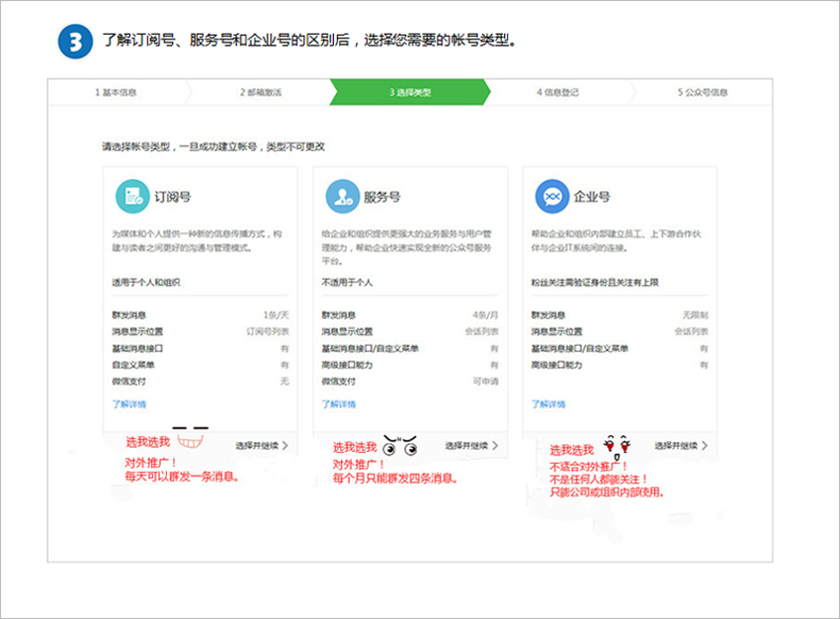The image size is (840, 619).
Task: Go to step 2 邮箱激活
Action: 260,92
